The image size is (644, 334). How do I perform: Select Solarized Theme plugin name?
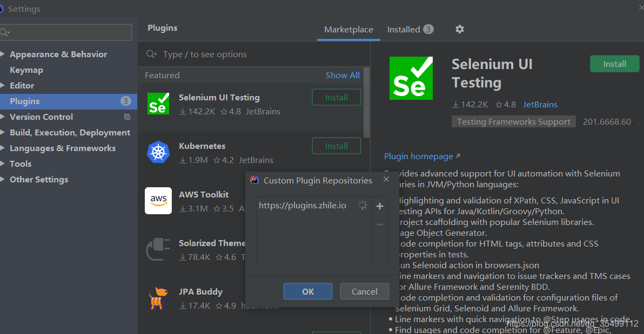pyautogui.click(x=212, y=243)
